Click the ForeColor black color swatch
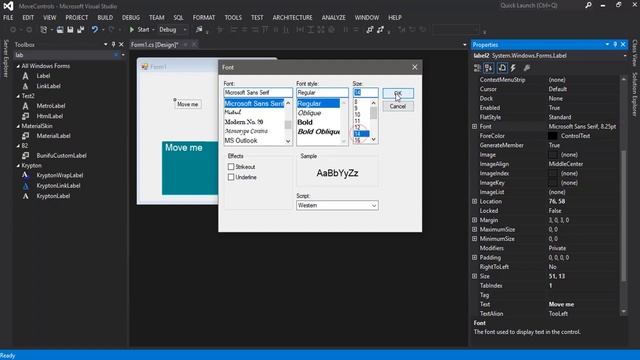The height and width of the screenshot is (360, 640). click(x=553, y=136)
